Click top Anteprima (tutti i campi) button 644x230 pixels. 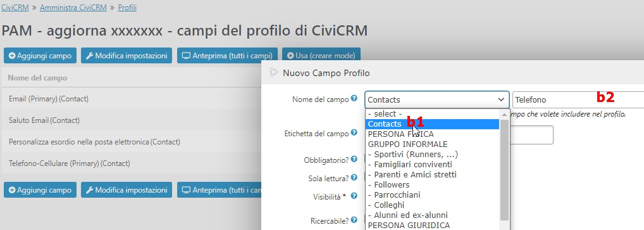click(x=227, y=56)
